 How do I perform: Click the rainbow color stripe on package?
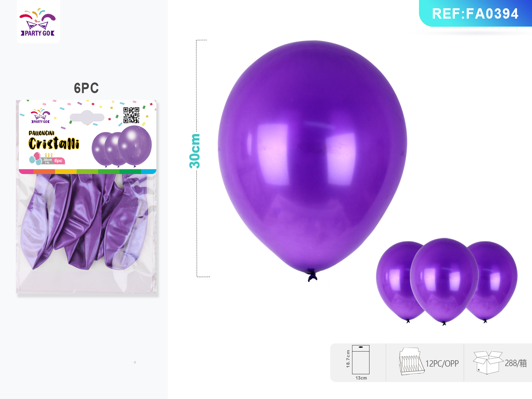(x=87, y=172)
